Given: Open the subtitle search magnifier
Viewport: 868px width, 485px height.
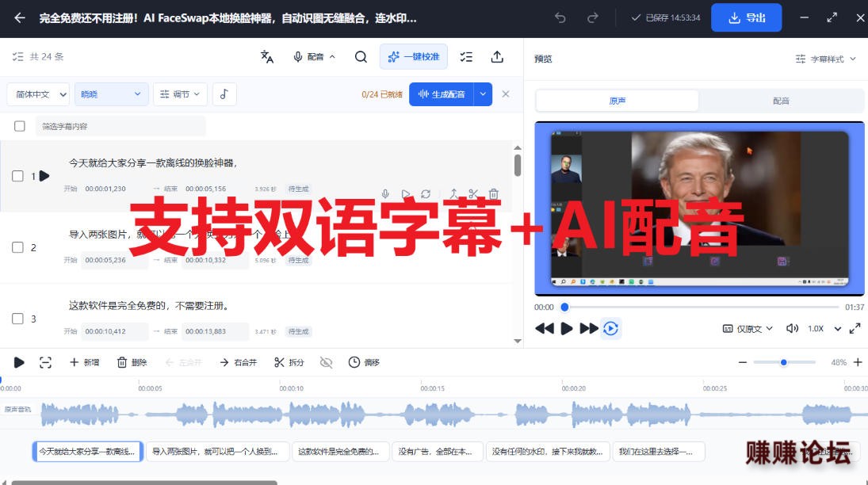Looking at the screenshot, I should point(361,56).
